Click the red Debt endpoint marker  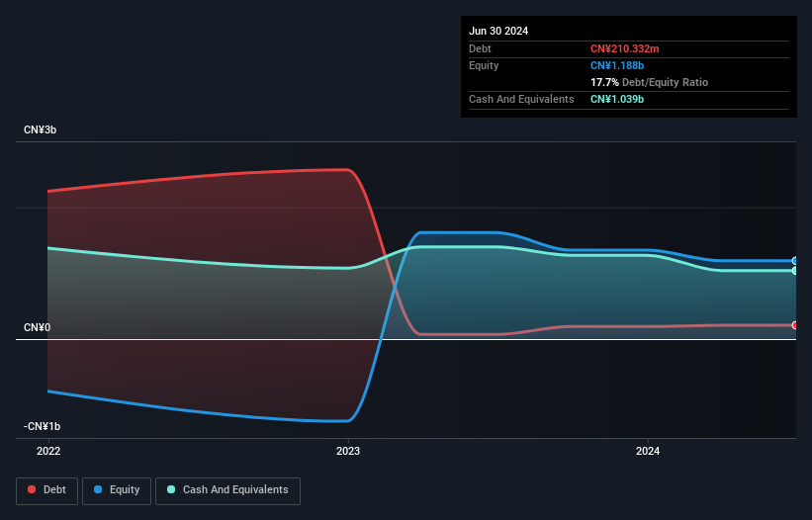coord(795,325)
